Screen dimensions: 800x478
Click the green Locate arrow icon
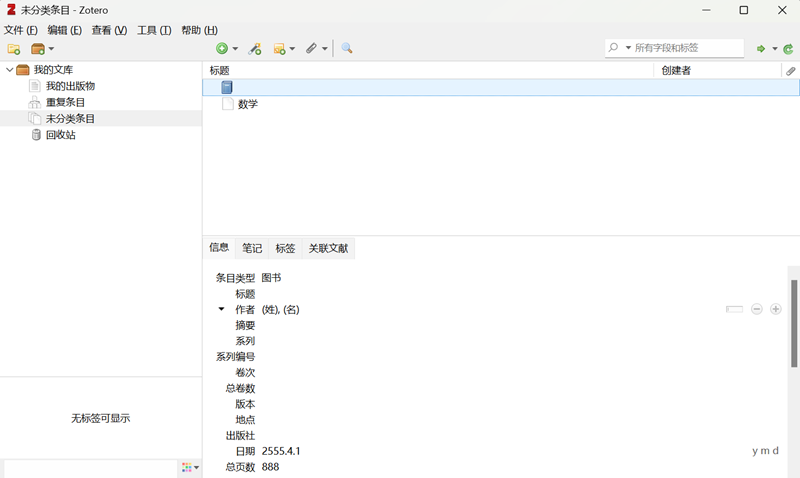[x=761, y=48]
